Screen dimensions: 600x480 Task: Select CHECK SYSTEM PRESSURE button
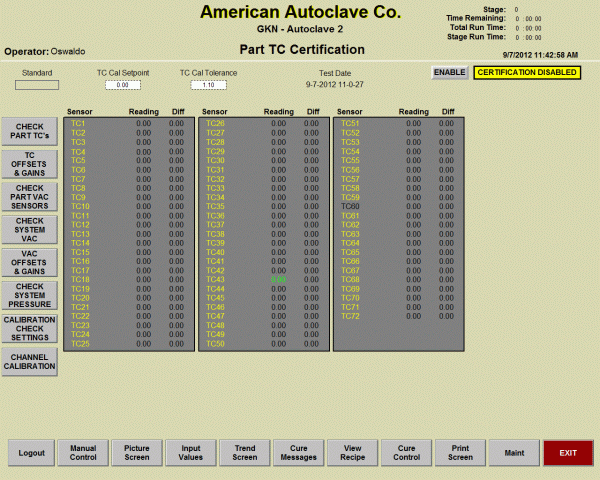[29, 293]
